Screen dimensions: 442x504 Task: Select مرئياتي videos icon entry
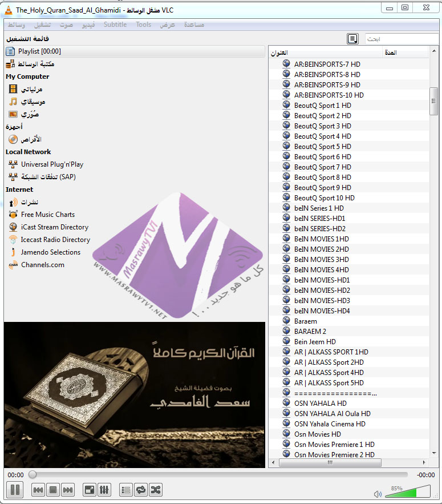[26, 89]
